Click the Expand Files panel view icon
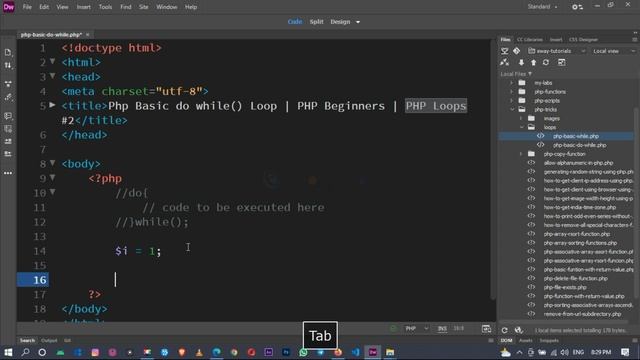 coord(562,62)
